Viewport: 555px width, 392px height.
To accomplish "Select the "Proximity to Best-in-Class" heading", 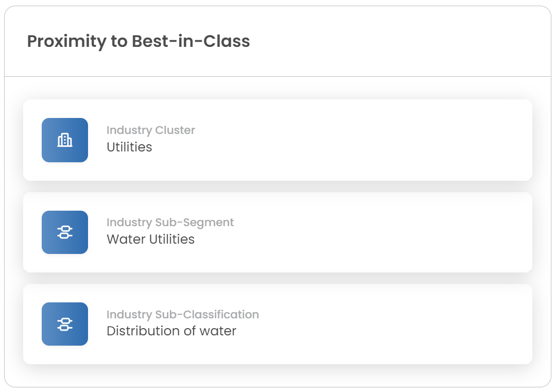I will coord(138,41).
